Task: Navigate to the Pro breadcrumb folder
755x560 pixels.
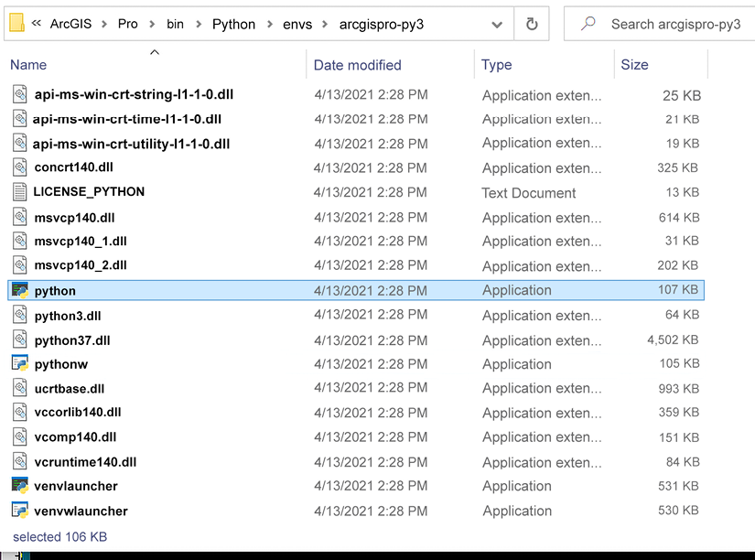Action: (127, 24)
